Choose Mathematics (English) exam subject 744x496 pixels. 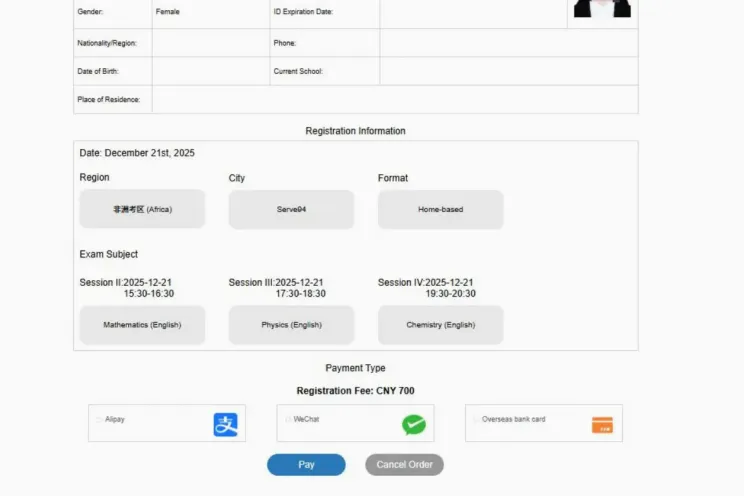point(142,325)
